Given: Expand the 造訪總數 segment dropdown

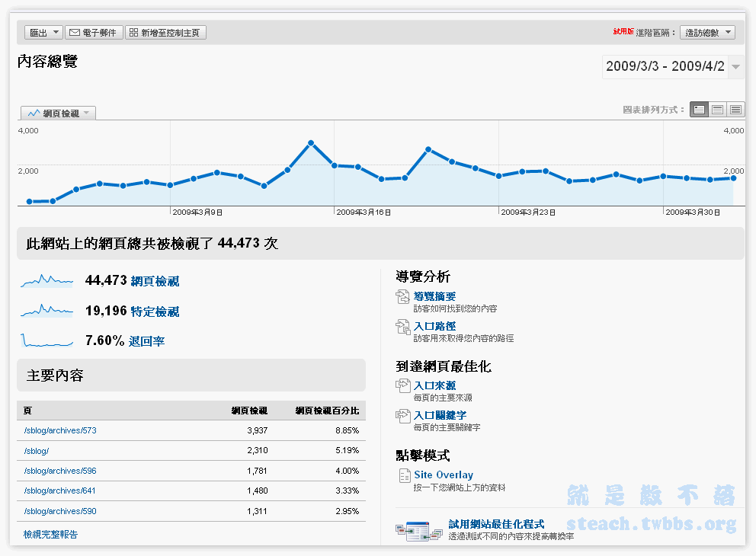Looking at the screenshot, I should pos(707,32).
